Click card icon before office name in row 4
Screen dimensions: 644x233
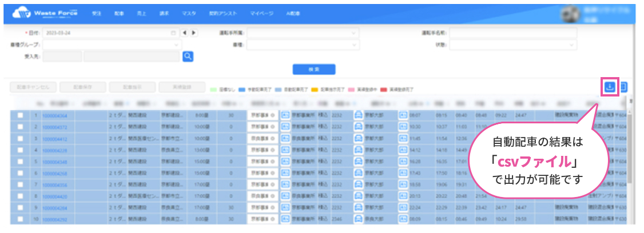tap(285, 150)
